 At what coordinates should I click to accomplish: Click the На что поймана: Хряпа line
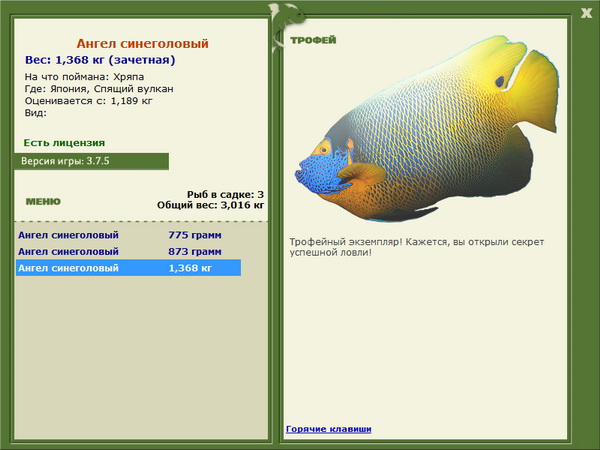(x=85, y=77)
